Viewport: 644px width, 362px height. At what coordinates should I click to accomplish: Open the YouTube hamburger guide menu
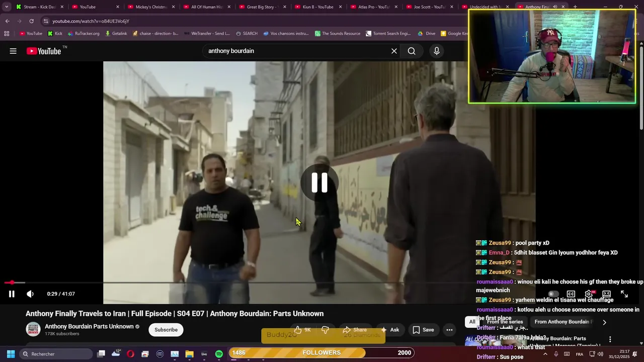pos(13,51)
